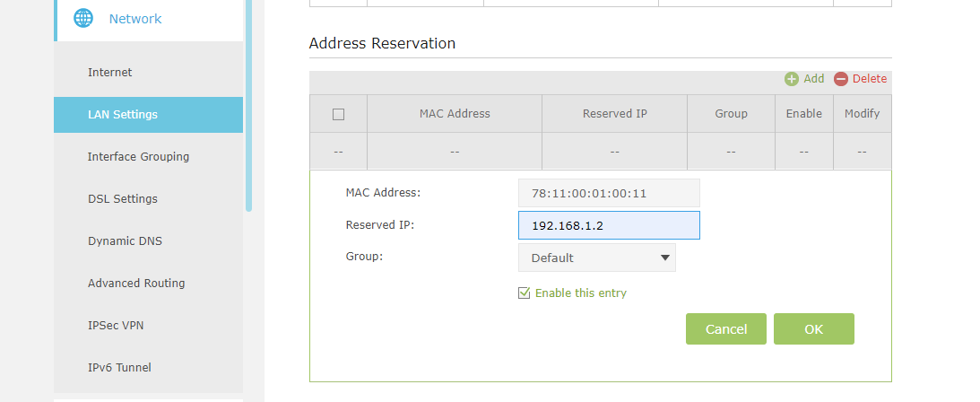Click the Reserved IP input field
Screen dimensions: 980x402
click(x=609, y=225)
